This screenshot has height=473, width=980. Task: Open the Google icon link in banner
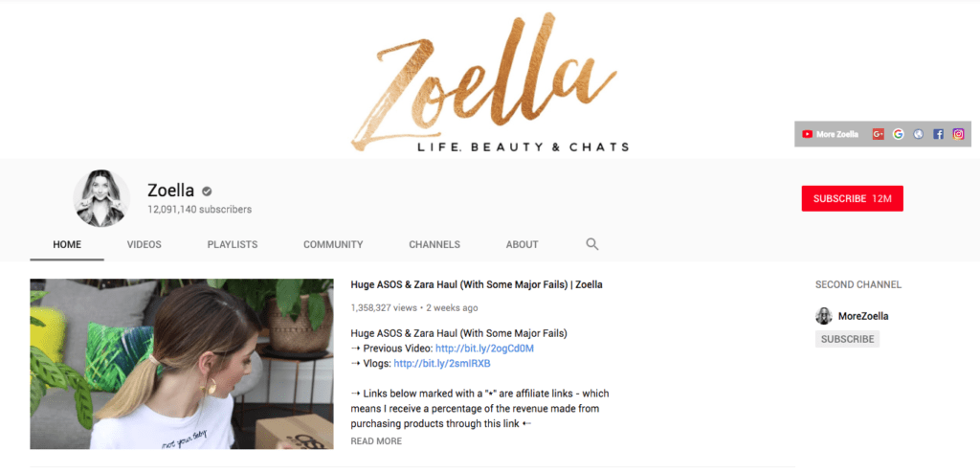pos(898,134)
